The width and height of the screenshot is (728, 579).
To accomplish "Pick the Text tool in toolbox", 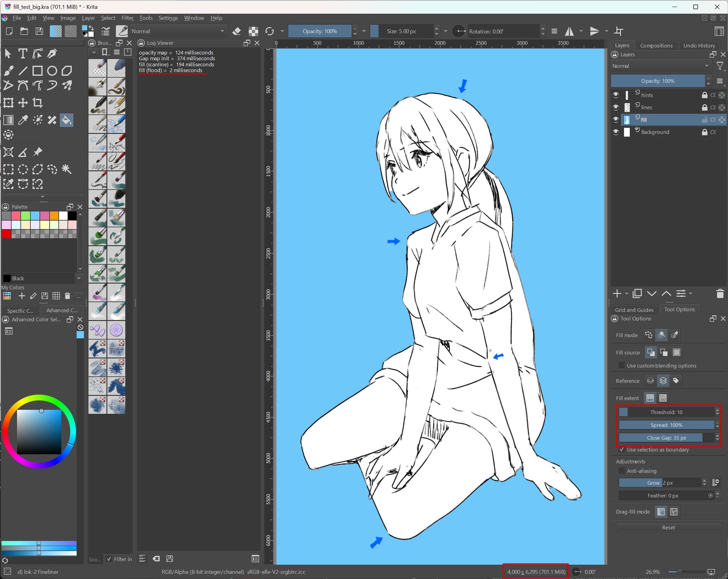I will pyautogui.click(x=23, y=53).
